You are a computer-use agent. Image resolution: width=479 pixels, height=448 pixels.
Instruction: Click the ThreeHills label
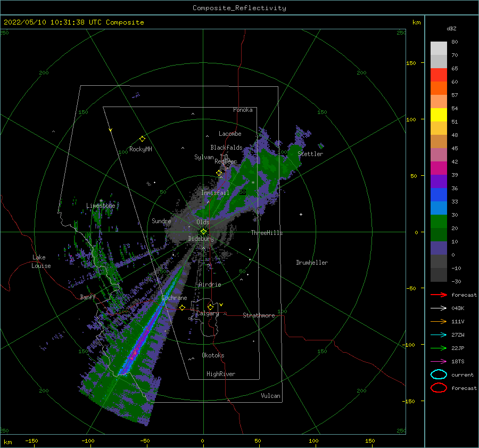click(267, 233)
